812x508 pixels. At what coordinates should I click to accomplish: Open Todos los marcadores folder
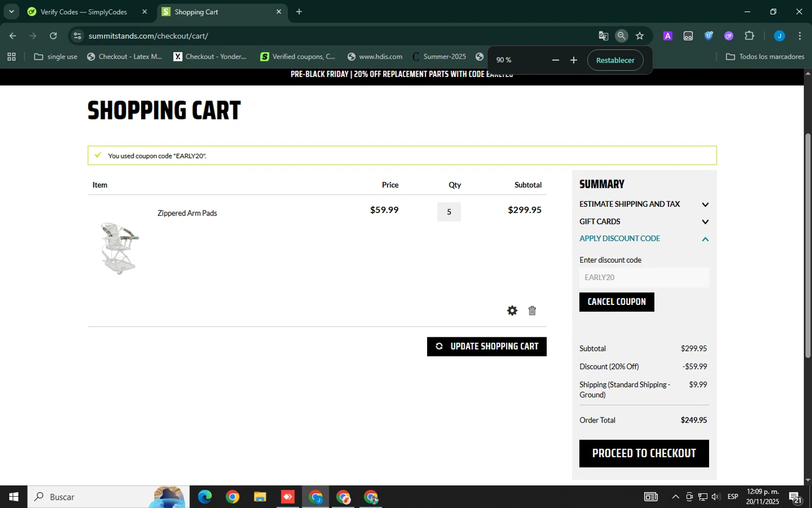point(765,56)
